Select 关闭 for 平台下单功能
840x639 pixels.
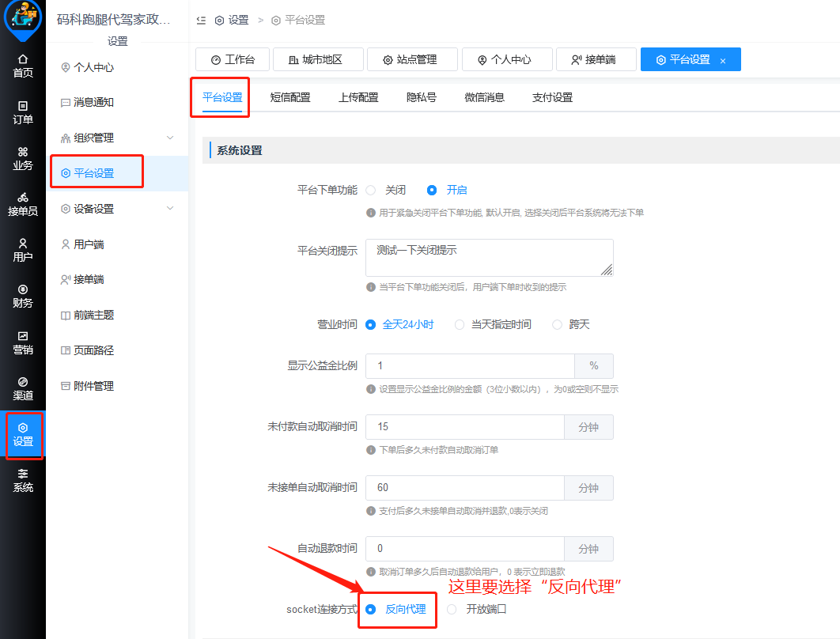[x=386, y=190]
